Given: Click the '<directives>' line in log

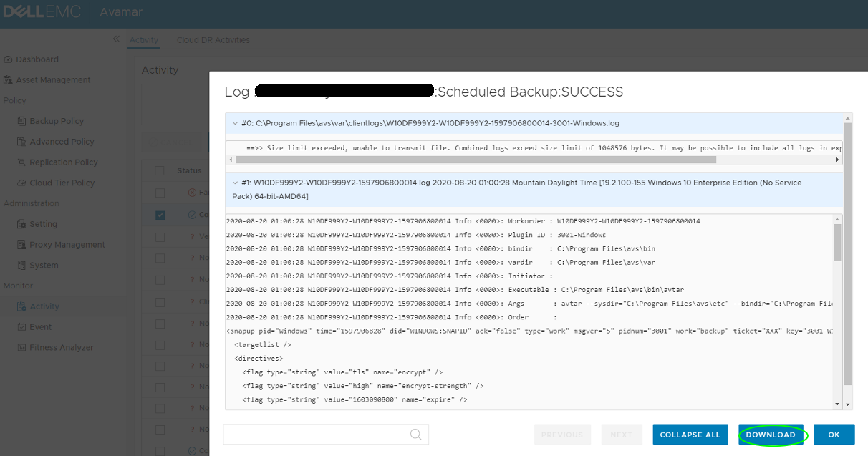Looking at the screenshot, I should point(259,359).
